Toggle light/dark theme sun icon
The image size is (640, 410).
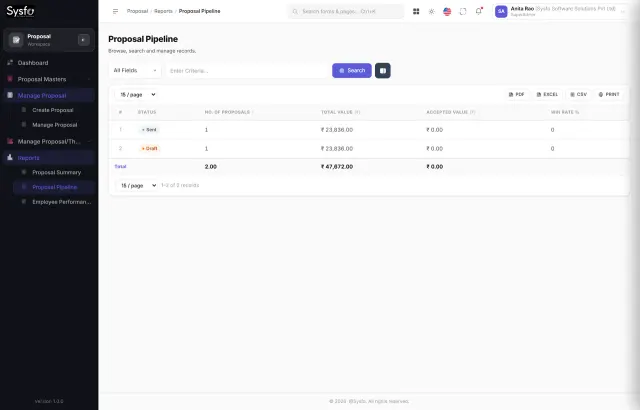point(431,11)
